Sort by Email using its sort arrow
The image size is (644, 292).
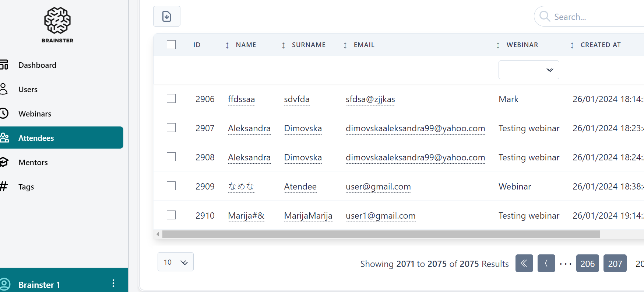click(345, 45)
